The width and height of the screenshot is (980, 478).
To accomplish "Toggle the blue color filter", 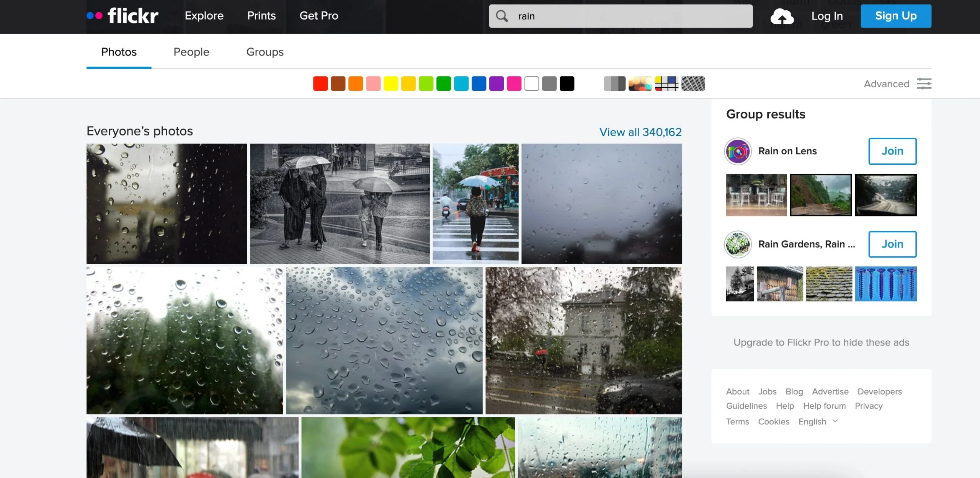I will pos(478,83).
